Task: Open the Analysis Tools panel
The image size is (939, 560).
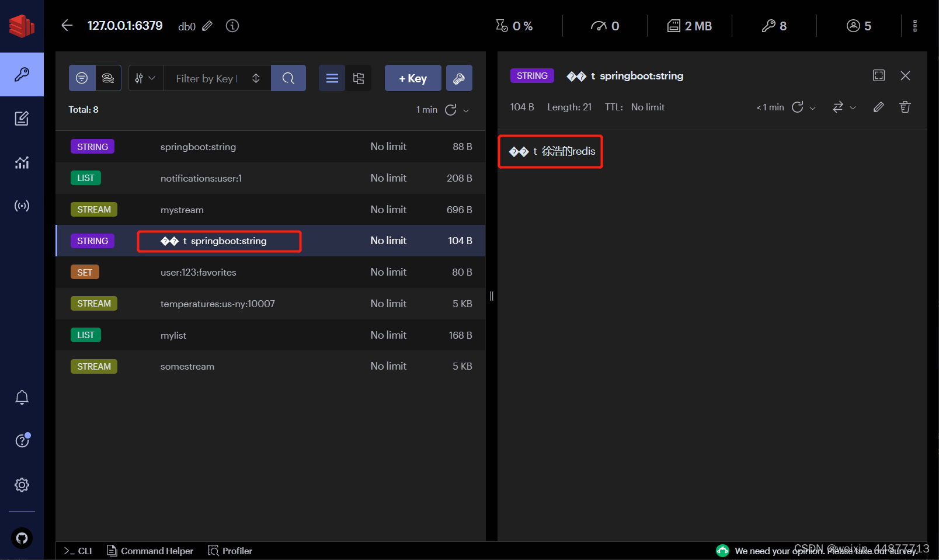Action: click(22, 163)
